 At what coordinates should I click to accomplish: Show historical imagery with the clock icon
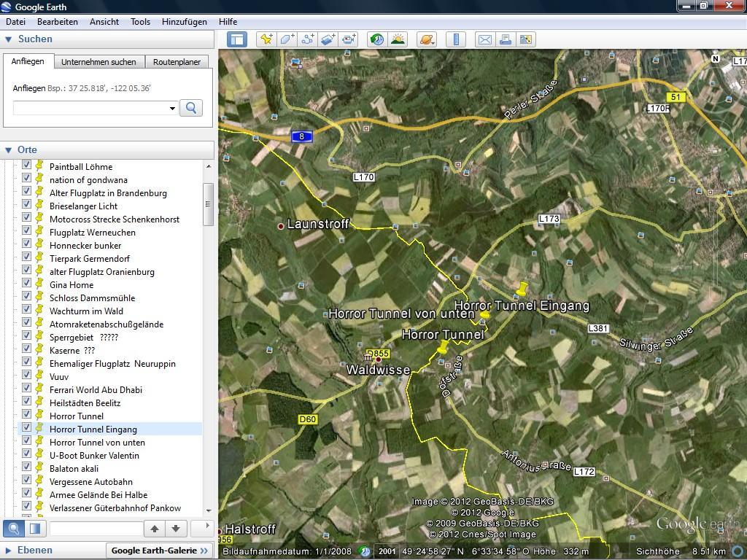click(377, 39)
